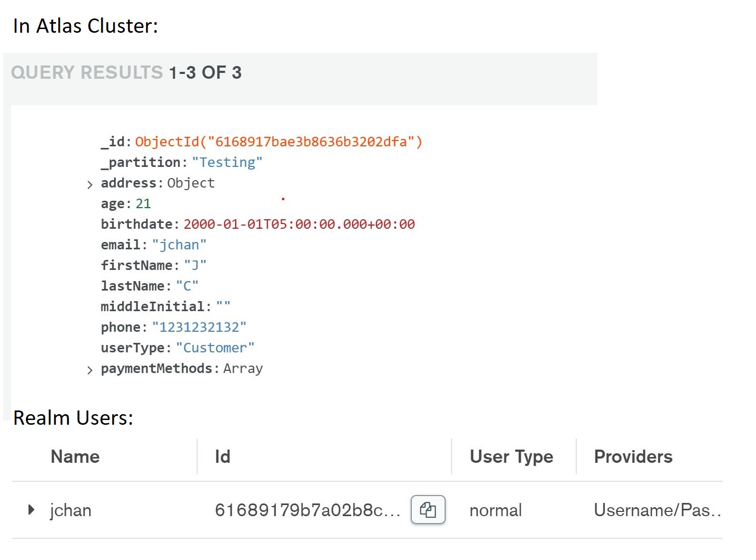Click the Providers column header
The image size is (756, 560).
pyautogui.click(x=633, y=456)
